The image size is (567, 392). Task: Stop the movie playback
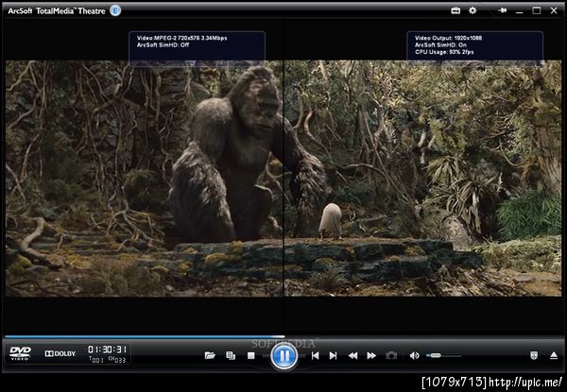click(251, 356)
